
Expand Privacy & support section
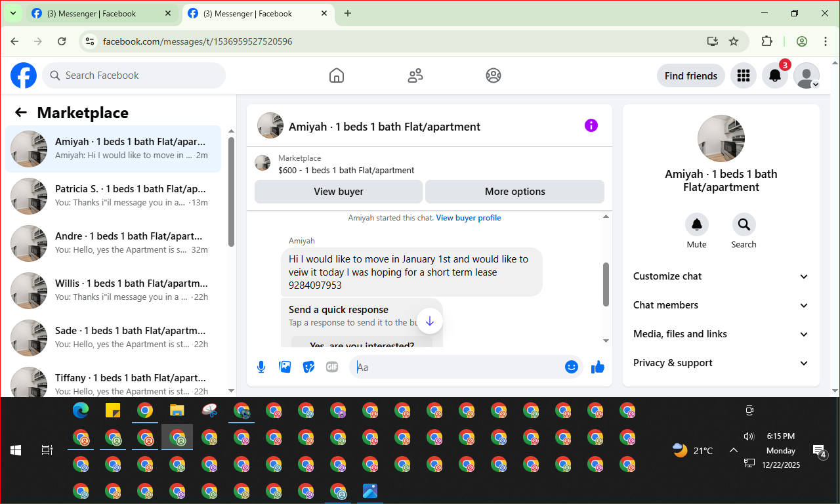point(721,363)
